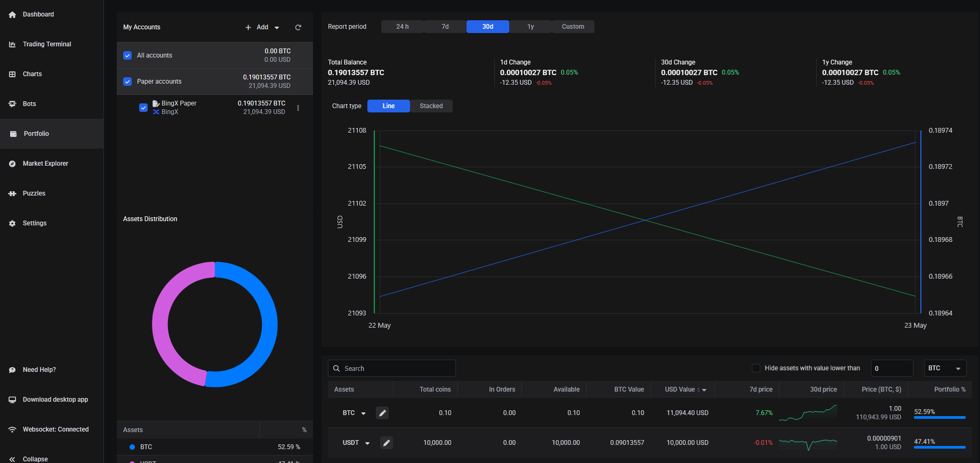Click the BingX exchange logo icon
Screen dimensions: 980x463
156,112
